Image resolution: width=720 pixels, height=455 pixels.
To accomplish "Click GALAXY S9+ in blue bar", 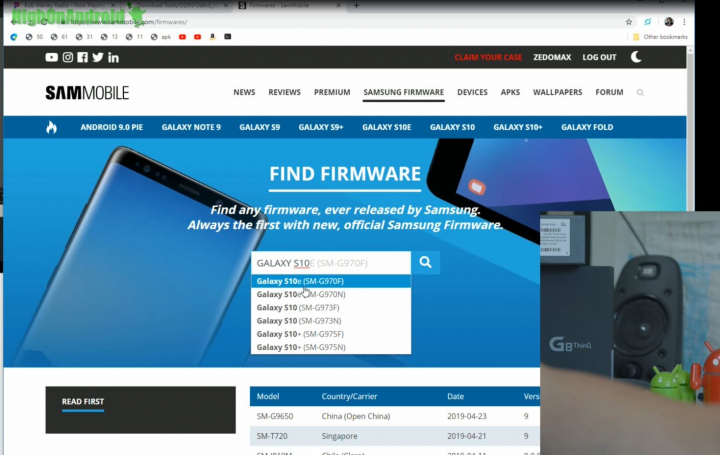I will pyautogui.click(x=321, y=127).
